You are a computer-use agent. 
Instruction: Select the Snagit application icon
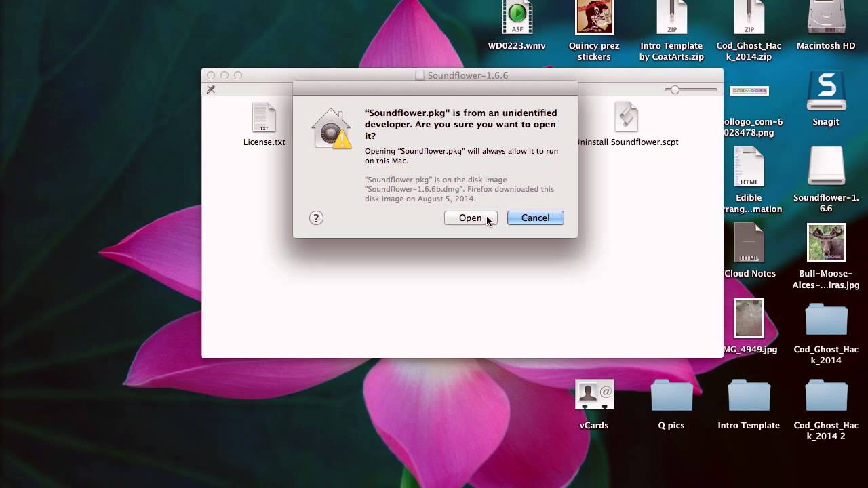tap(826, 91)
